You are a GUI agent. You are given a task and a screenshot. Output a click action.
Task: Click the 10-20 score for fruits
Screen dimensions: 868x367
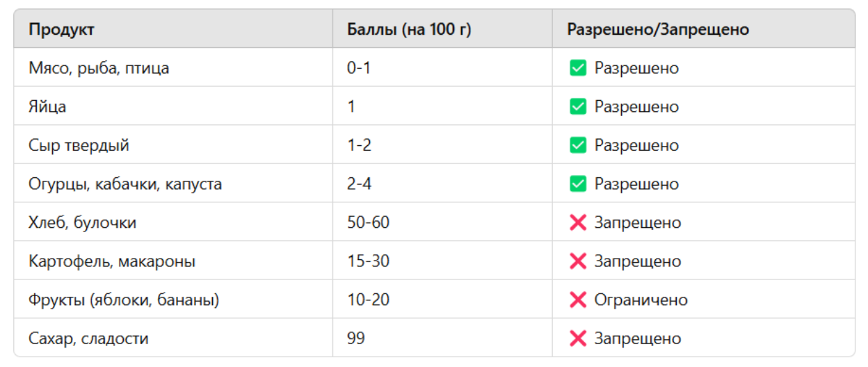pos(368,300)
